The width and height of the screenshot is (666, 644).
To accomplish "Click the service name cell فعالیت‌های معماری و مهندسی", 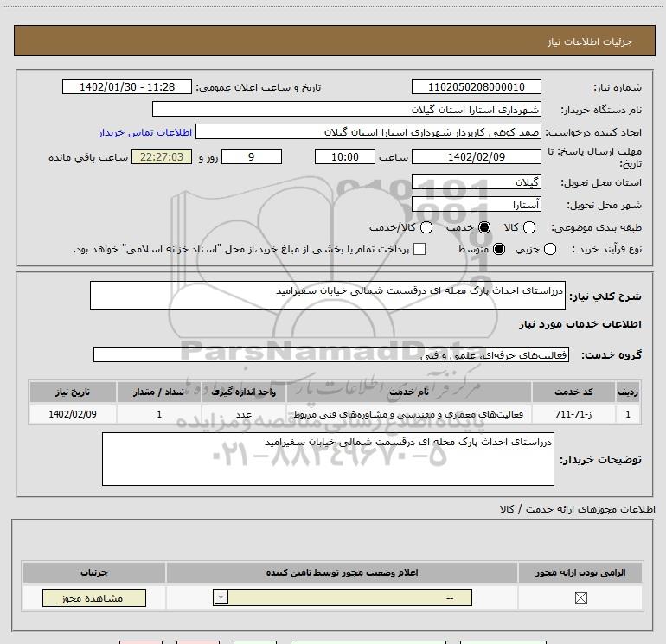I will click(409, 414).
